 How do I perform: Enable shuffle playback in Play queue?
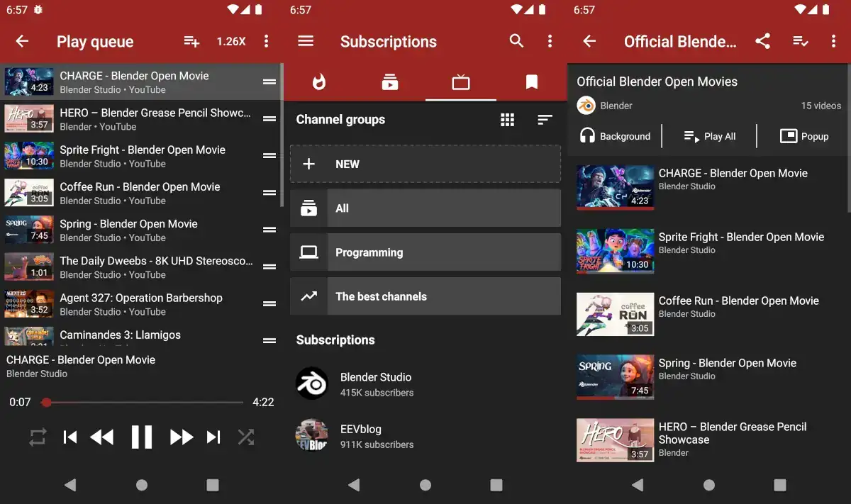(x=246, y=437)
